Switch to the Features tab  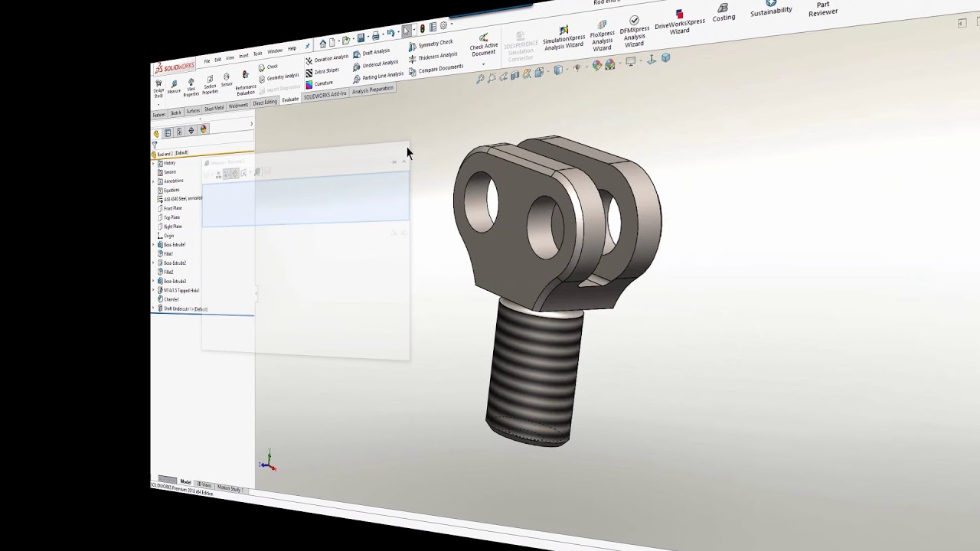(158, 115)
